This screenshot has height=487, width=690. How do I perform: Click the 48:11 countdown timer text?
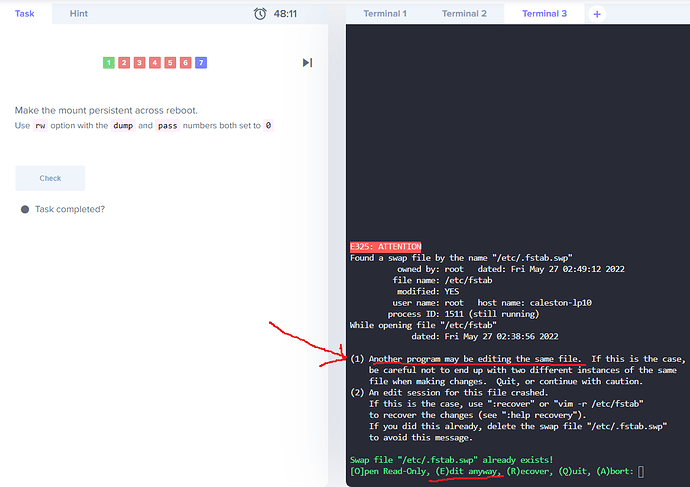coord(285,14)
